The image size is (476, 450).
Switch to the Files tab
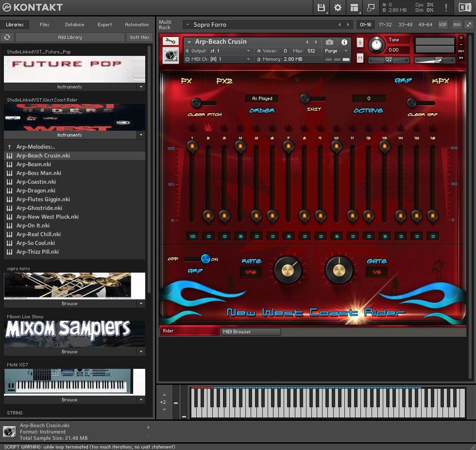click(44, 25)
